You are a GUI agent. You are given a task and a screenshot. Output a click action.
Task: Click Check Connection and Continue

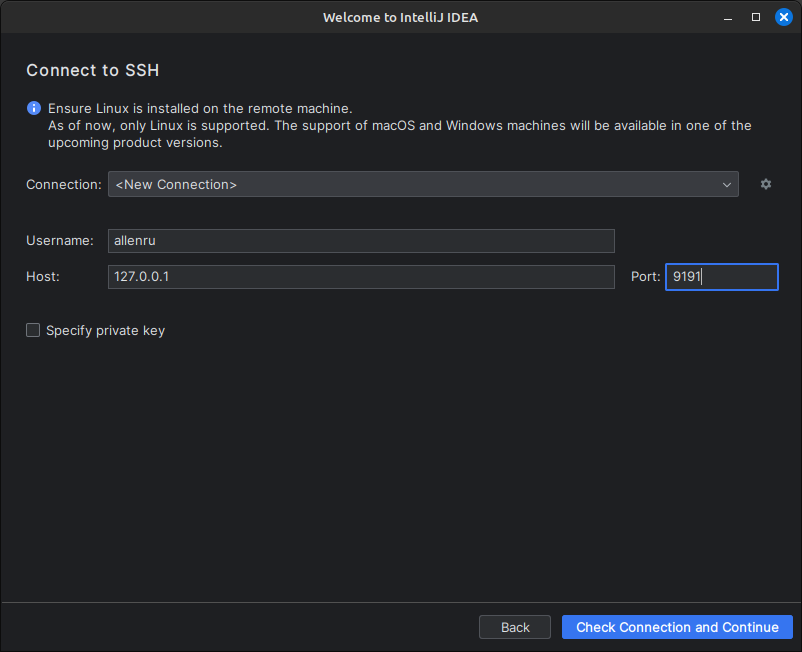point(677,627)
